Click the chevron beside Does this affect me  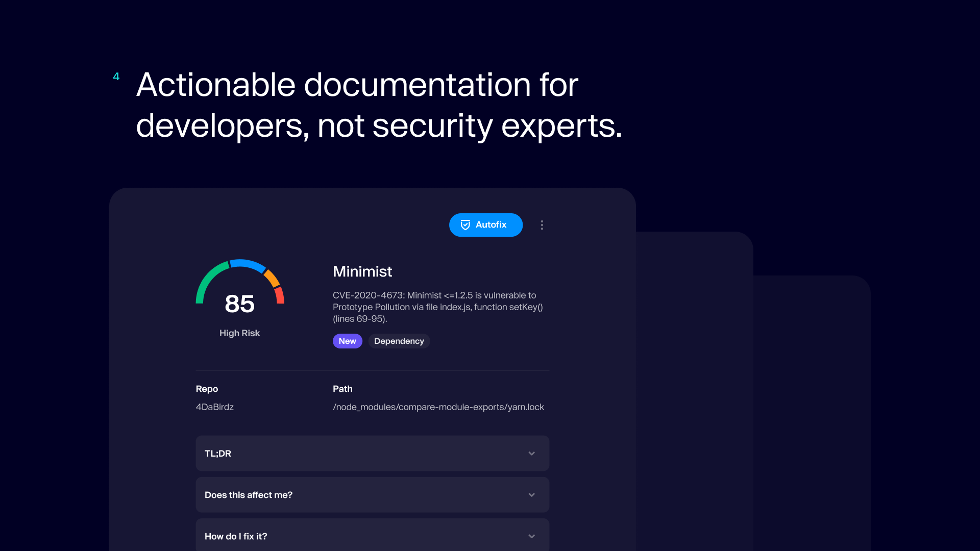pyautogui.click(x=531, y=495)
